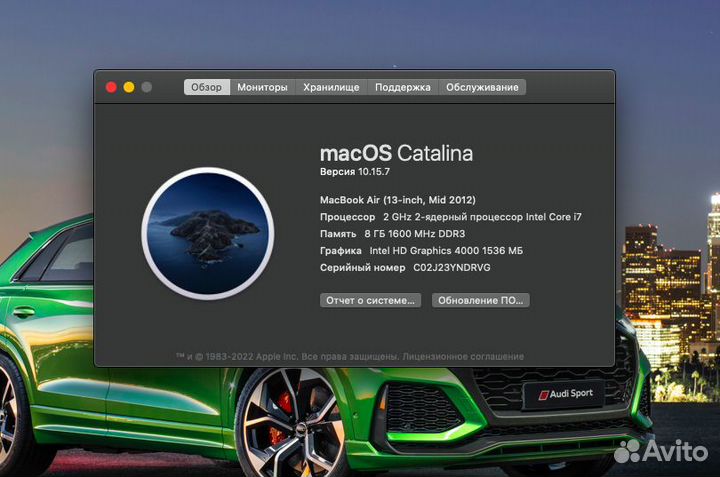
Task: Open the Лицензионное соглашение link
Action: pyautogui.click(x=463, y=356)
